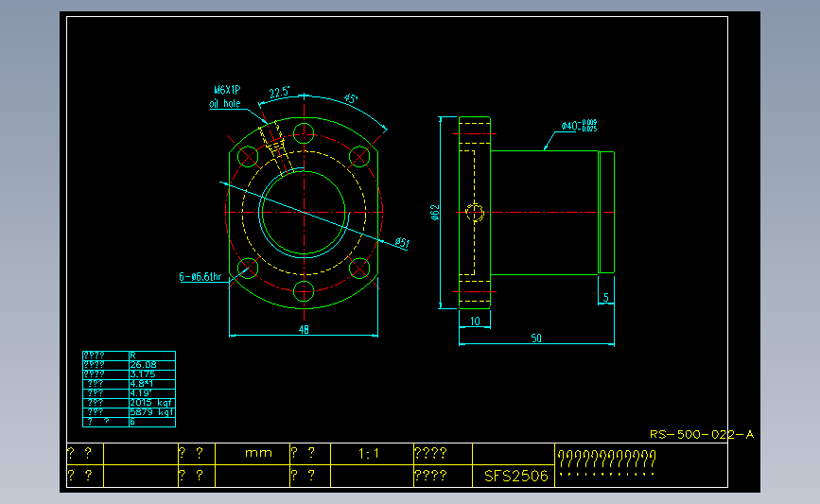
Task: Click the 1:1 scale cell
Action: coord(372,453)
